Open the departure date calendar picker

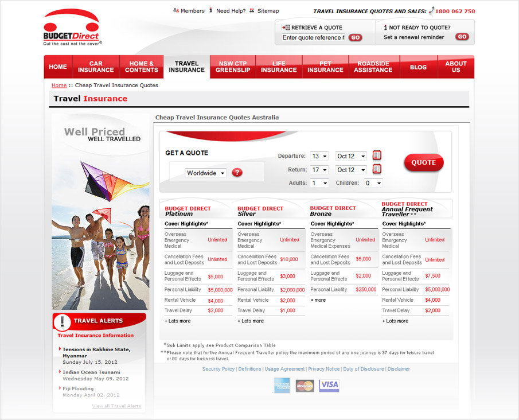coord(377,155)
